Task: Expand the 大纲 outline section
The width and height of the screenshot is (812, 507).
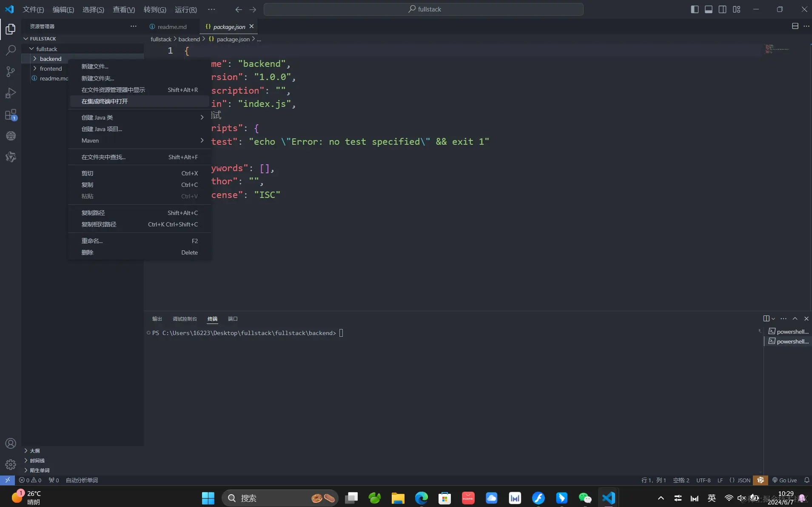Action: click(83, 450)
